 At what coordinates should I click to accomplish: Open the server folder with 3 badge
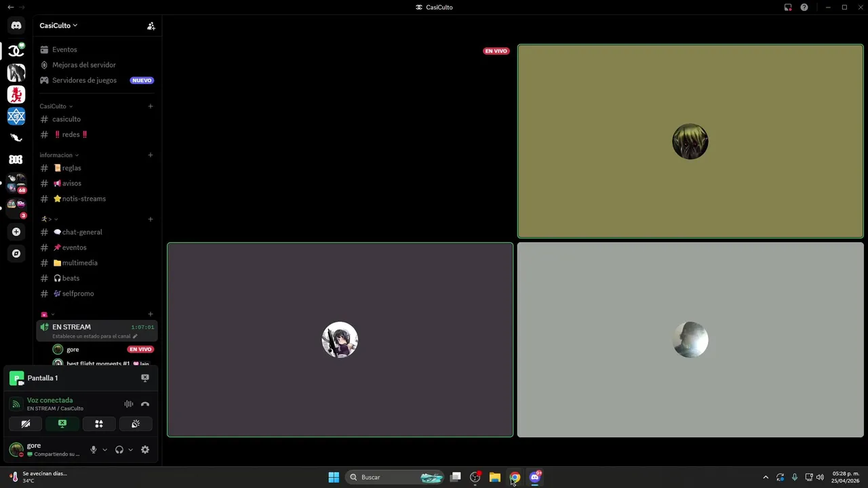tap(16, 207)
